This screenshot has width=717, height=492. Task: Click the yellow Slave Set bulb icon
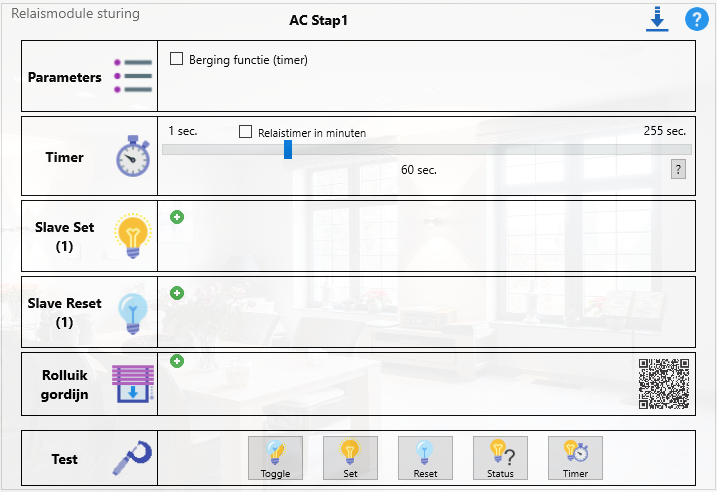[133, 235]
